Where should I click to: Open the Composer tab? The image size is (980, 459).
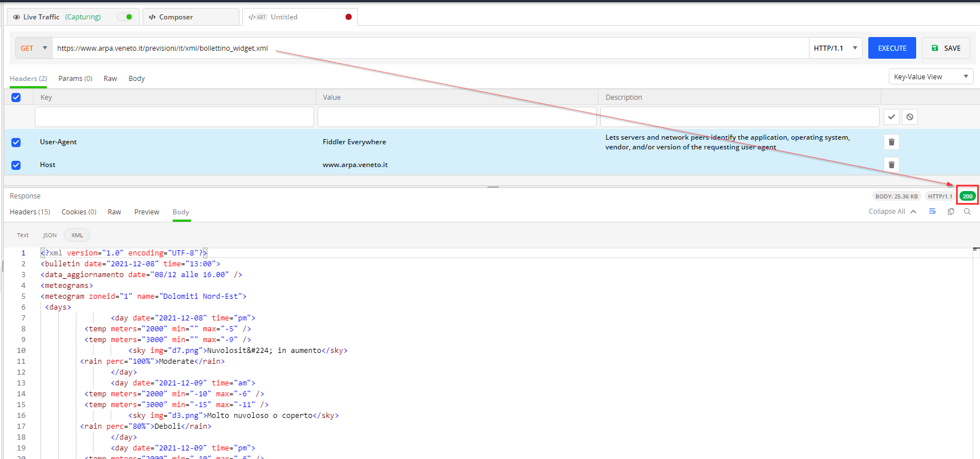[190, 17]
